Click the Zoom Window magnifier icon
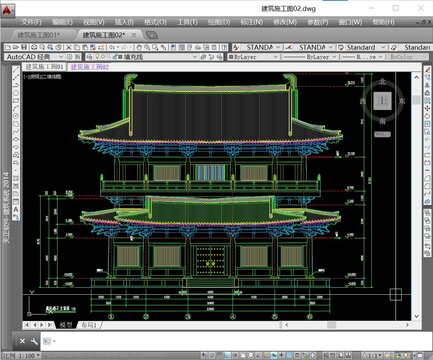This screenshot has width=433, height=360. pos(155,47)
